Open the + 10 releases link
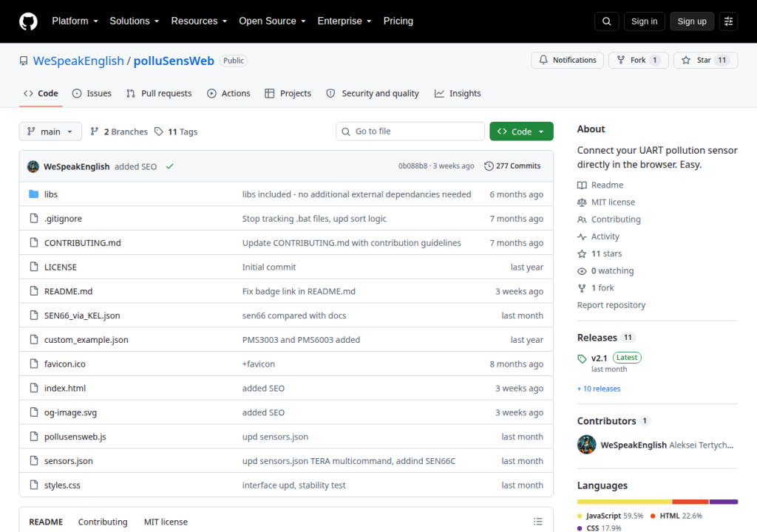 coord(599,389)
